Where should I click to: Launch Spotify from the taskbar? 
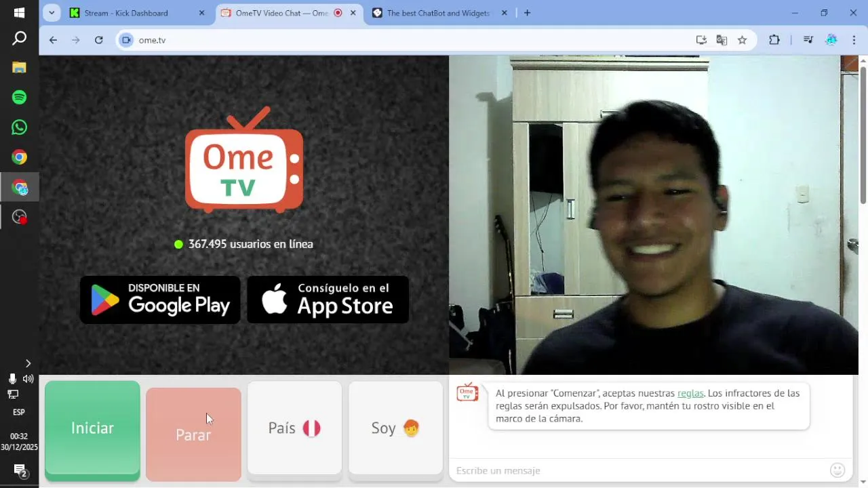[x=19, y=98]
